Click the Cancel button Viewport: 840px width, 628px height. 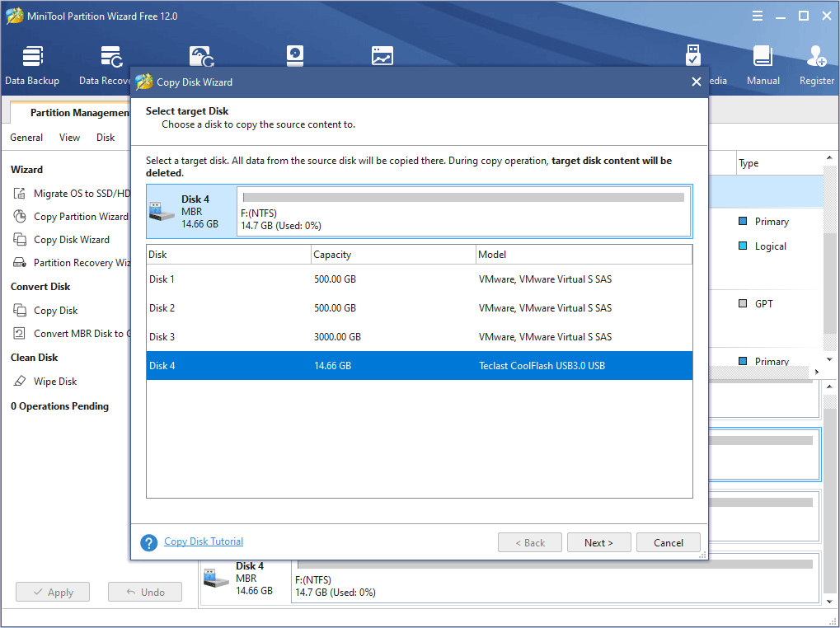coord(668,542)
